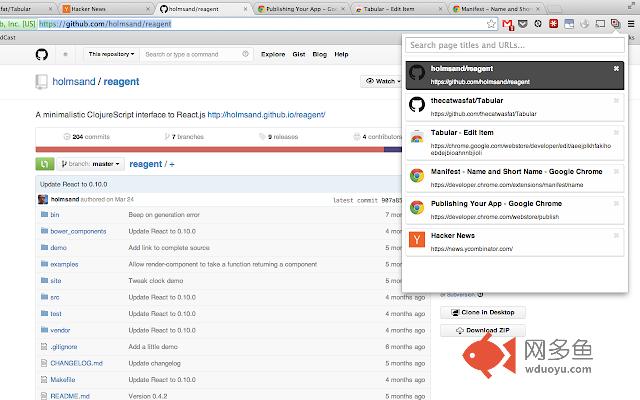Viewport: 640px width, 400px height.
Task: Close Hacker News entry in popup
Action: (616, 235)
